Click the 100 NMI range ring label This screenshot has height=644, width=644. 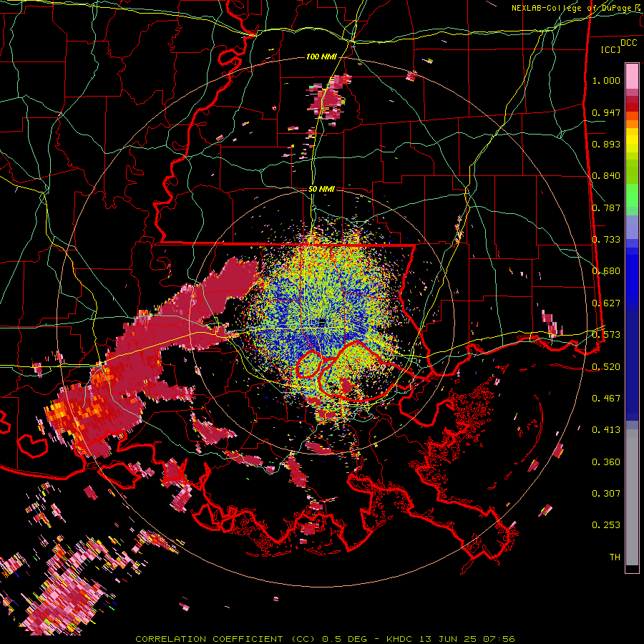[321, 57]
